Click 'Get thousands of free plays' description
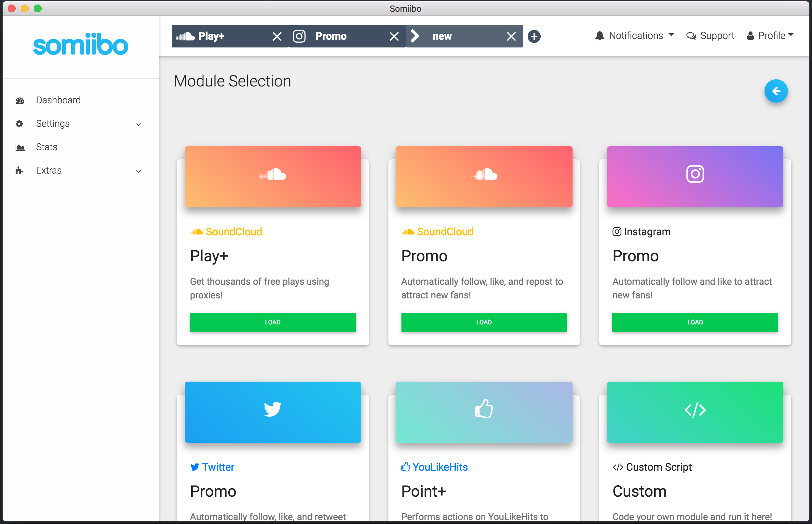Screen dimensions: 812x524 click(260, 288)
